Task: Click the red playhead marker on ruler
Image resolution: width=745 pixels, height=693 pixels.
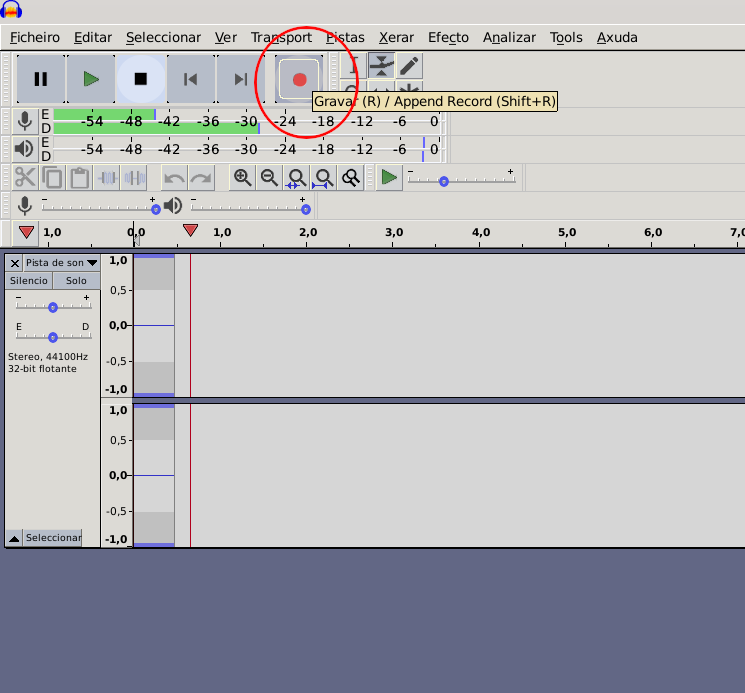Action: [191, 230]
